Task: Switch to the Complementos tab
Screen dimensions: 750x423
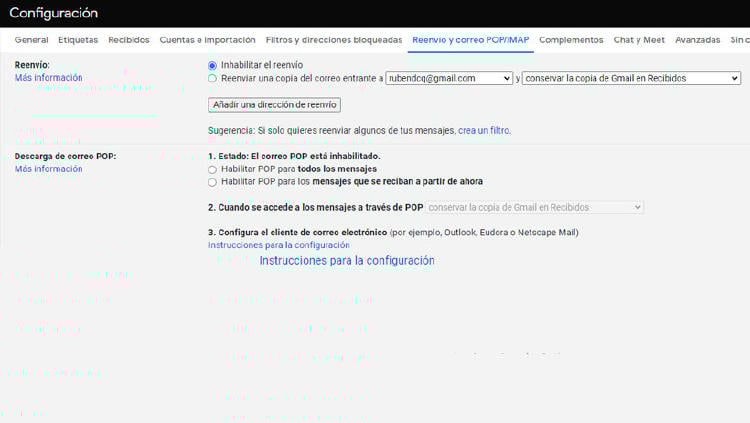Action: pos(571,40)
